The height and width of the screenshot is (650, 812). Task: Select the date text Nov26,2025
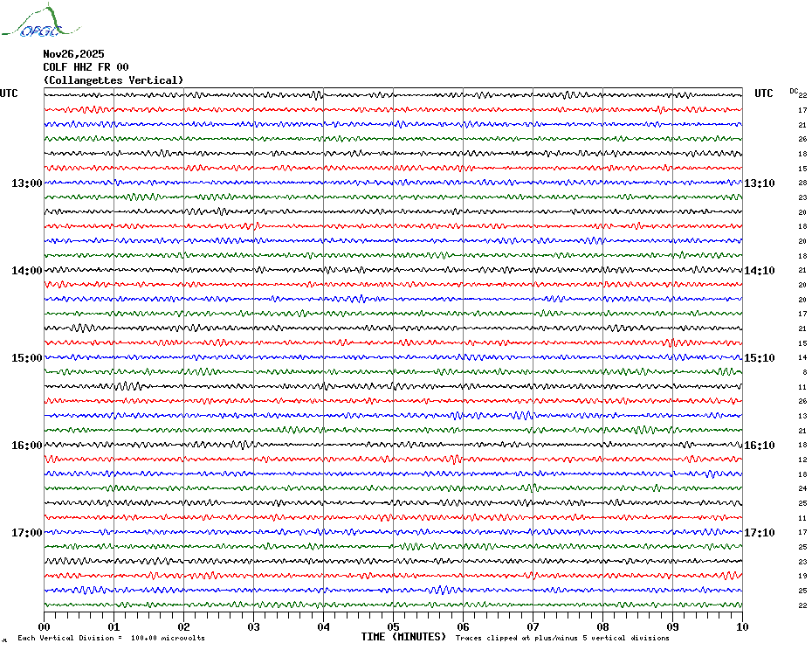coord(73,54)
